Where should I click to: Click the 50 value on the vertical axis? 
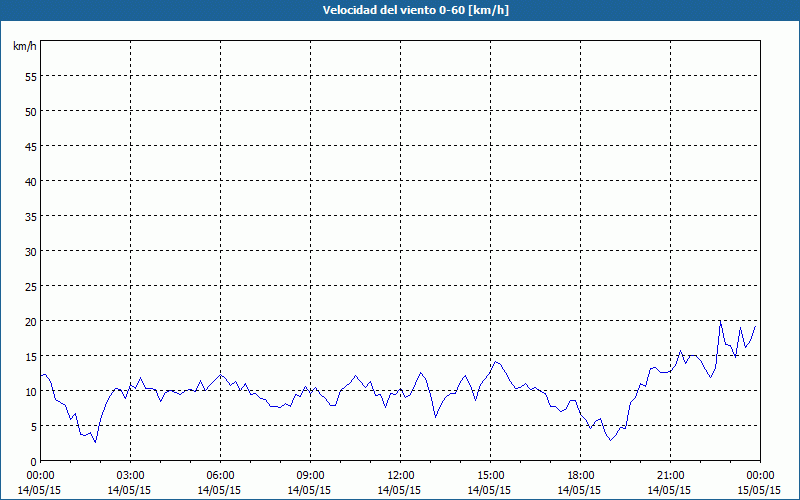[30, 111]
